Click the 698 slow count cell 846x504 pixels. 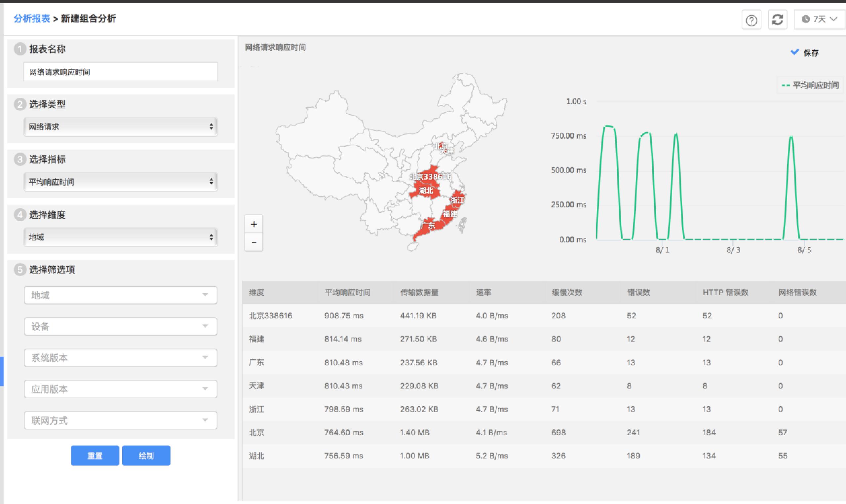point(558,432)
